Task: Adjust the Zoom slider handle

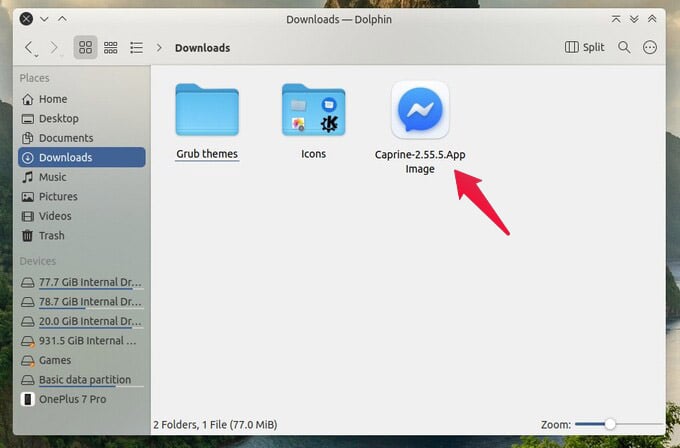Action: coord(610,424)
